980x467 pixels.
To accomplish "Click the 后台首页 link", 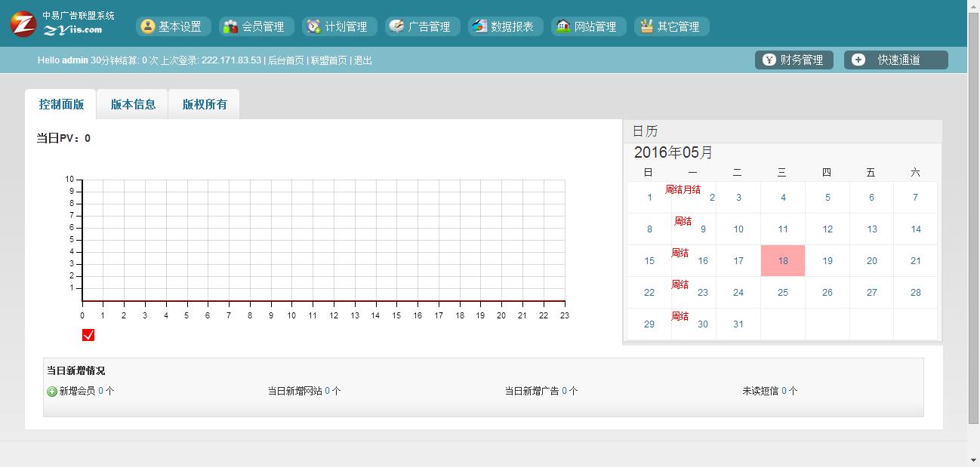I will [286, 60].
